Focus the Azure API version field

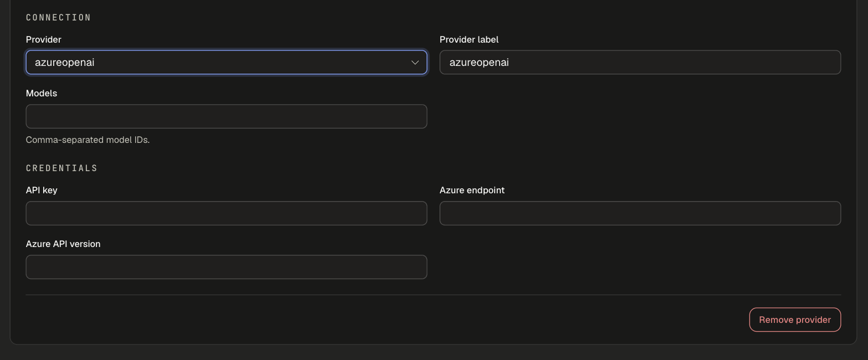coord(227,267)
